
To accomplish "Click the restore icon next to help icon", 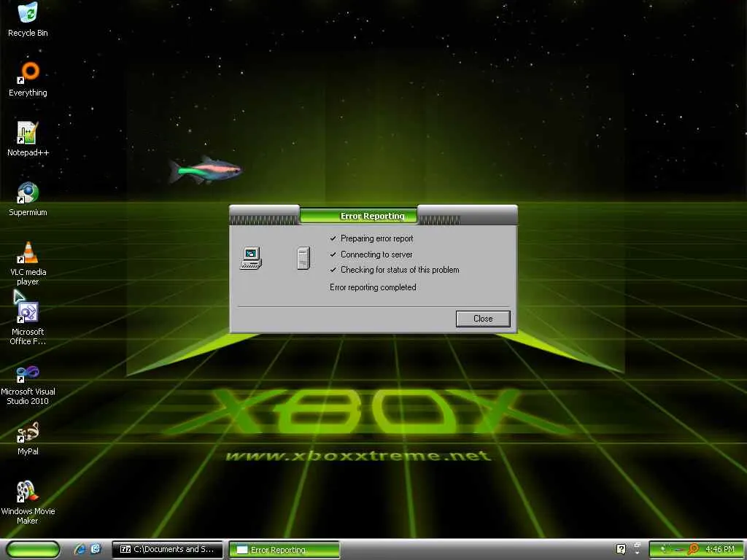I will click(x=638, y=545).
